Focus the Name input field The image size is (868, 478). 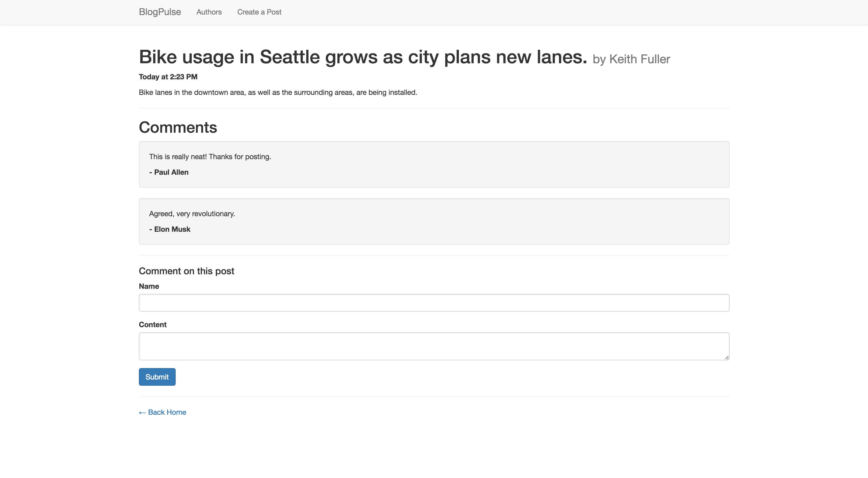(434, 303)
